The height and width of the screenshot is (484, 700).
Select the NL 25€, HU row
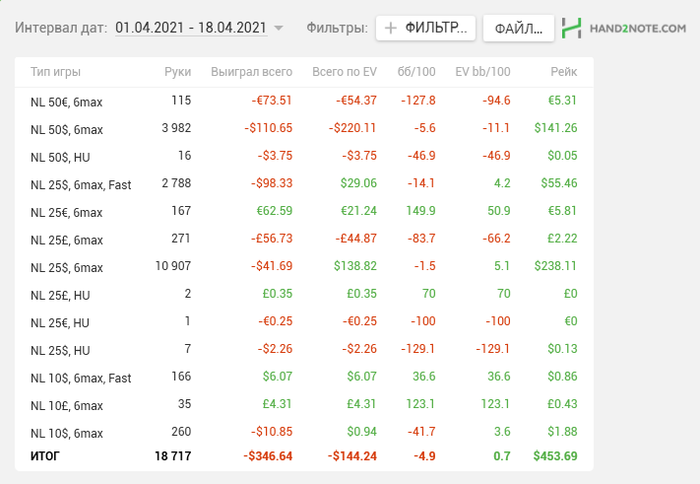click(x=304, y=323)
